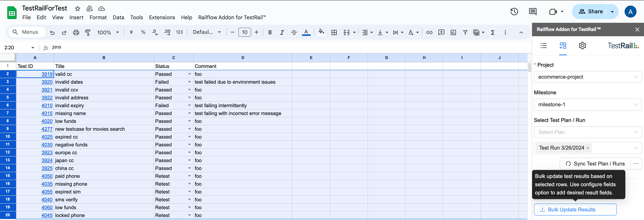Toggle strikethrough formatting
The height and width of the screenshot is (220, 644).
point(294,32)
